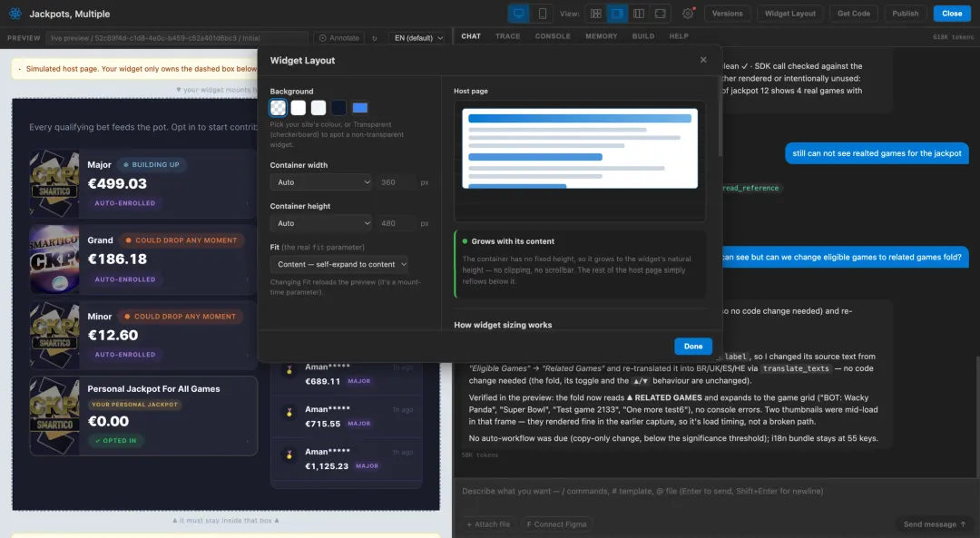Select the white background swatch

click(299, 107)
